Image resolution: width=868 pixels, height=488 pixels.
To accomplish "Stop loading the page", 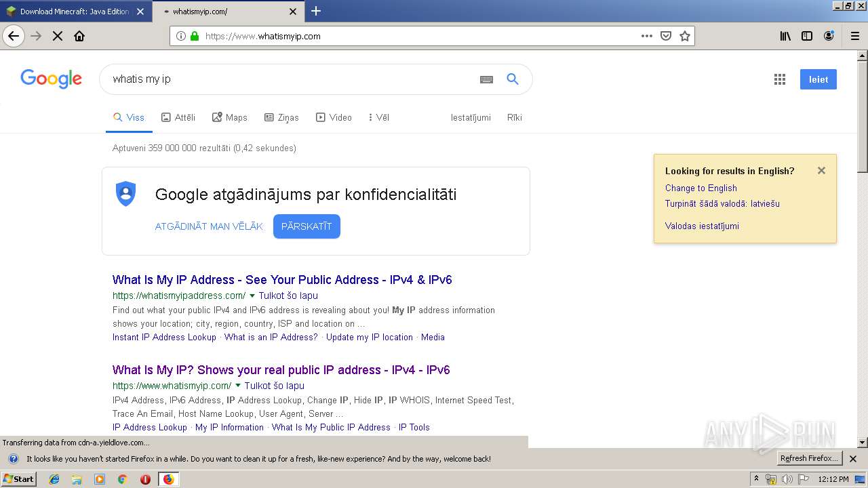I will (x=58, y=36).
